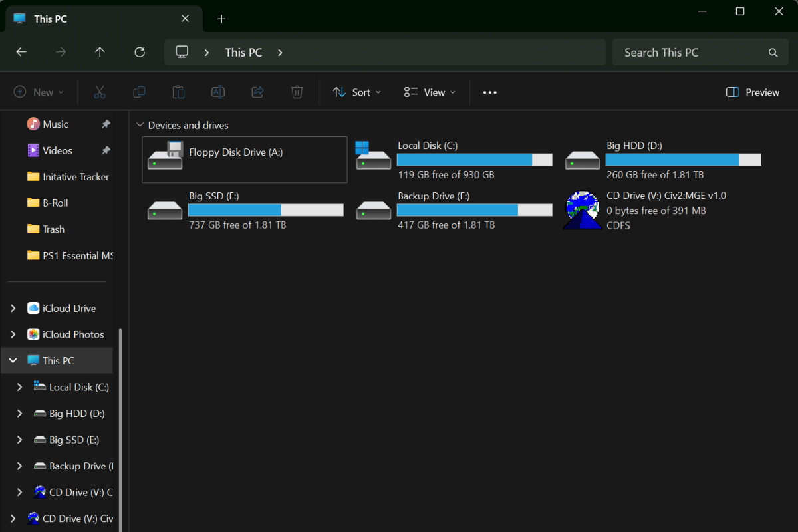Go up one folder level
Viewport: 798px width, 532px height.
pos(100,52)
